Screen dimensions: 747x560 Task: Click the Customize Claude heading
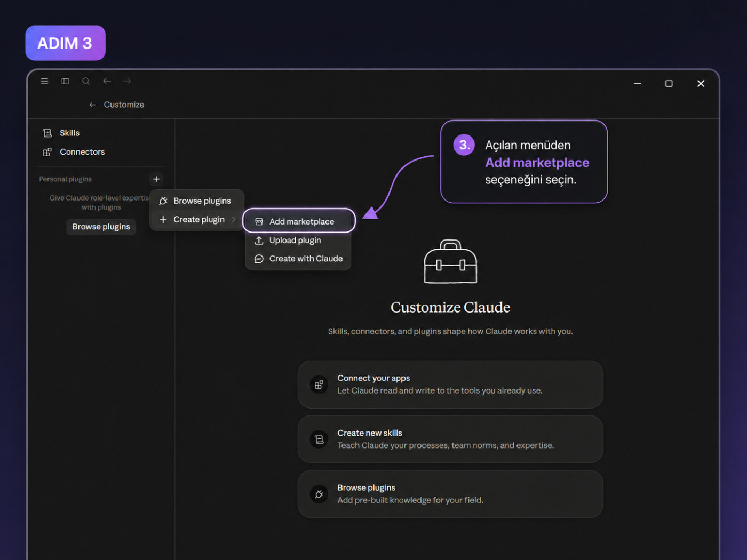(x=450, y=307)
